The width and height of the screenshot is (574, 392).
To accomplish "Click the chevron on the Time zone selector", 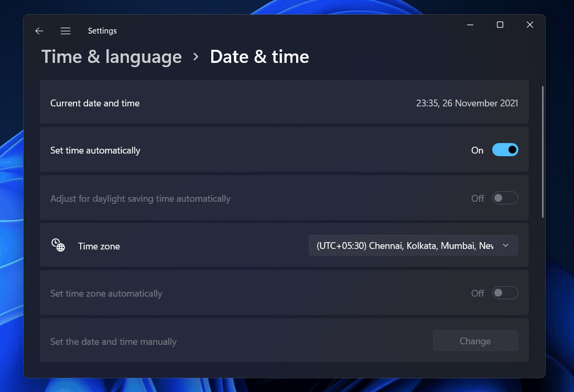I will click(505, 245).
